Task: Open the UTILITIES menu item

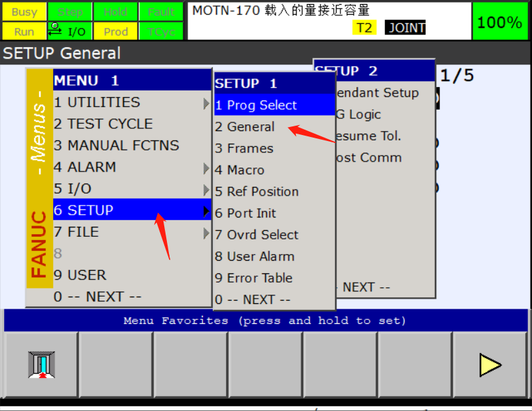Action: (x=132, y=102)
